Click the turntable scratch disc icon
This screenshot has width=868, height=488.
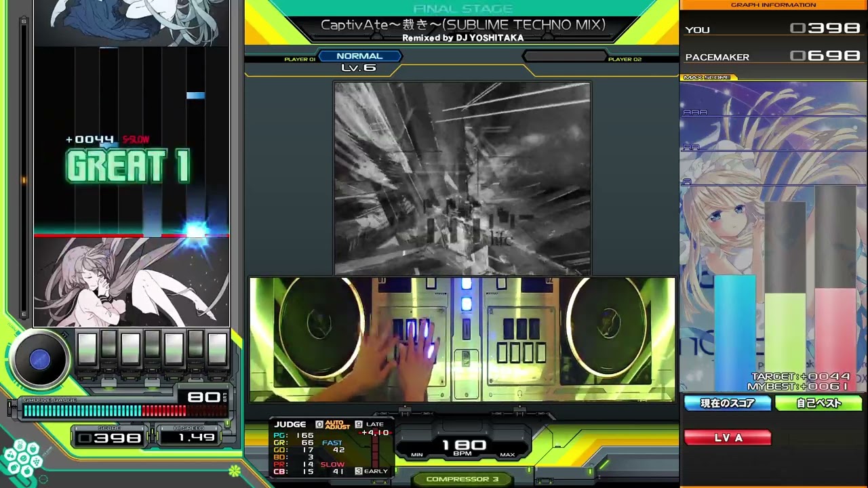(39, 360)
